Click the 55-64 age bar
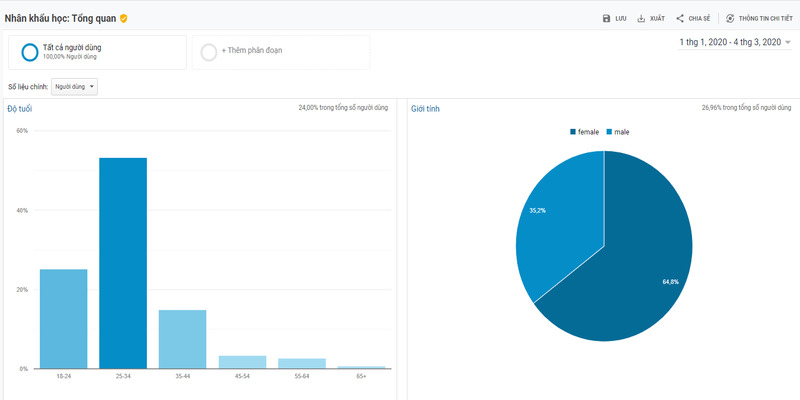This screenshot has height=400, width=800. tap(302, 363)
